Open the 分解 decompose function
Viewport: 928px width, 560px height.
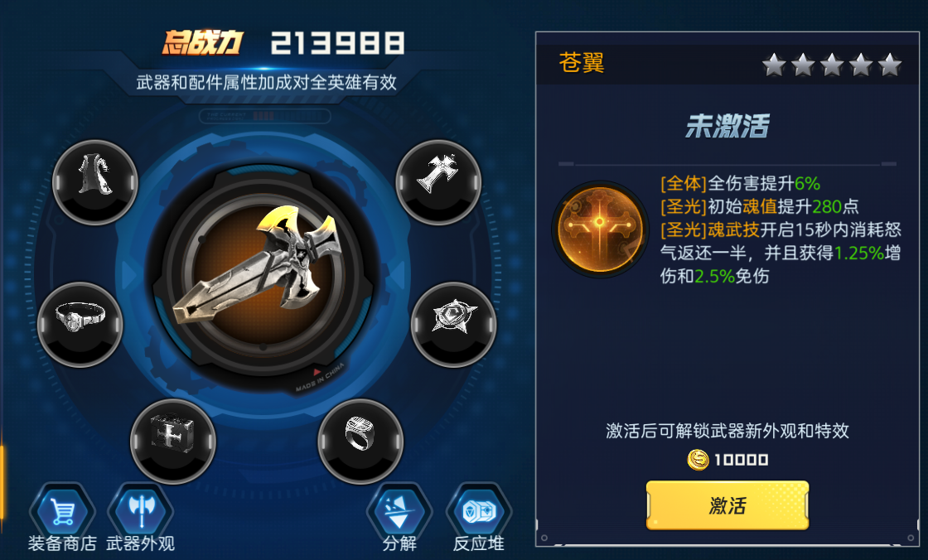(399, 518)
